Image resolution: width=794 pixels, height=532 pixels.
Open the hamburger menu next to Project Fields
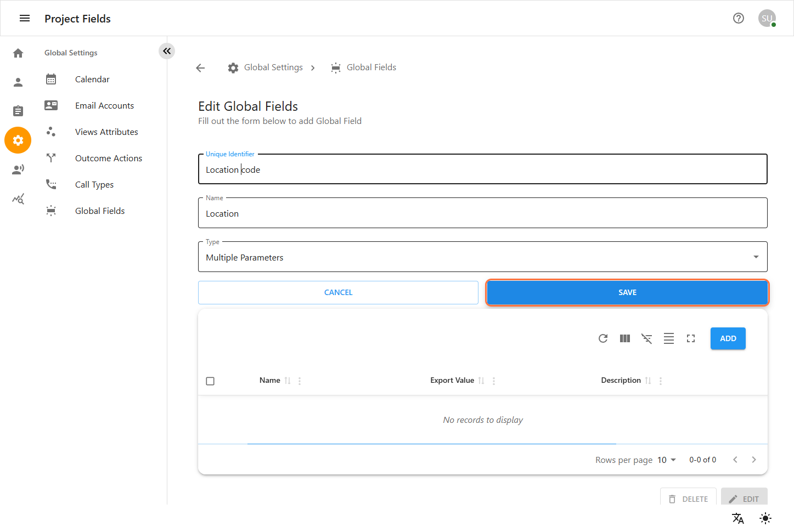25,18
